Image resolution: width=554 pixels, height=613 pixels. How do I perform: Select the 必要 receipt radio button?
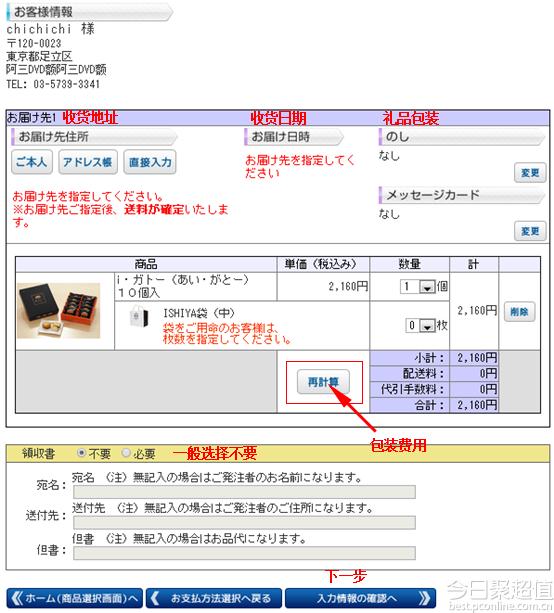click(x=126, y=453)
